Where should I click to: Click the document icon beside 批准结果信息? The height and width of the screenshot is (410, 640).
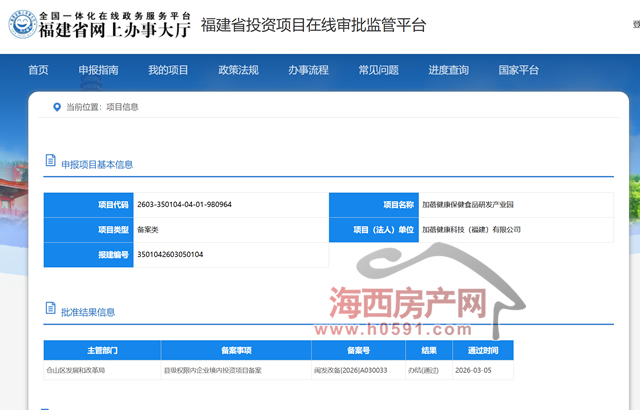tap(50, 311)
